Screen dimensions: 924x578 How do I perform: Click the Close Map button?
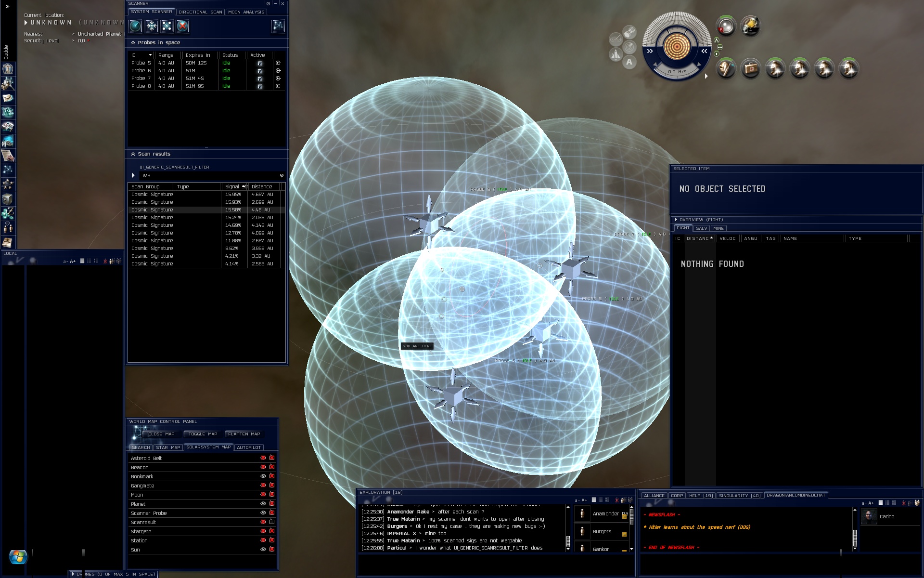click(161, 434)
